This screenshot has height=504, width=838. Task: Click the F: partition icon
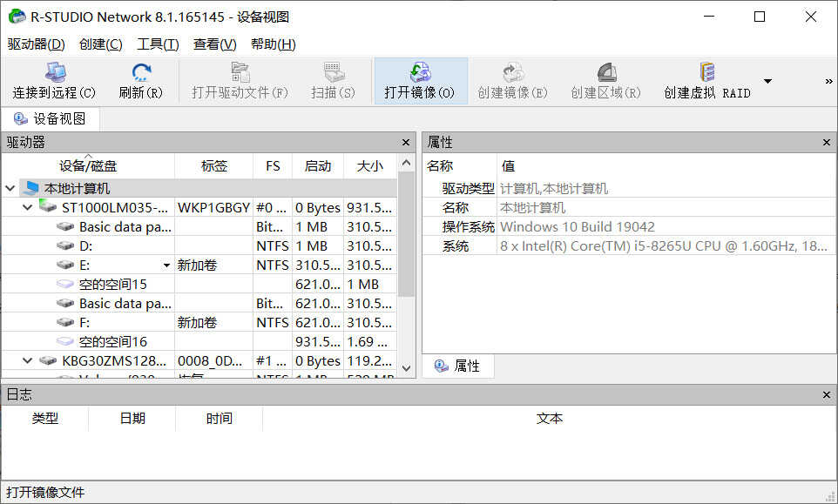click(x=65, y=322)
